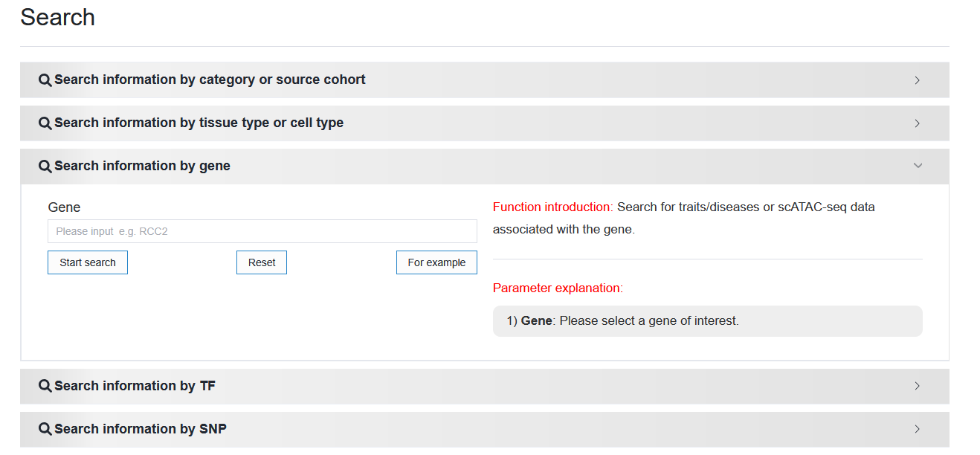Click the Start search button
Screen dimensions: 980x455
(88, 262)
